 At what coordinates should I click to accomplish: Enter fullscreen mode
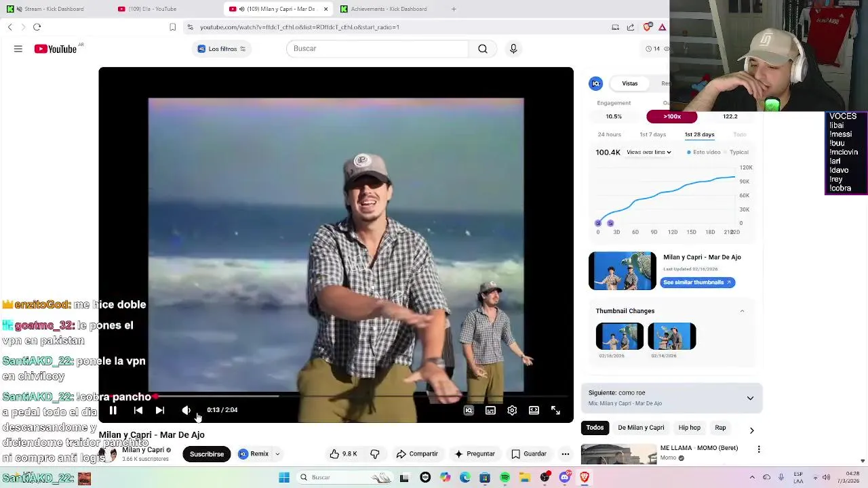point(555,410)
